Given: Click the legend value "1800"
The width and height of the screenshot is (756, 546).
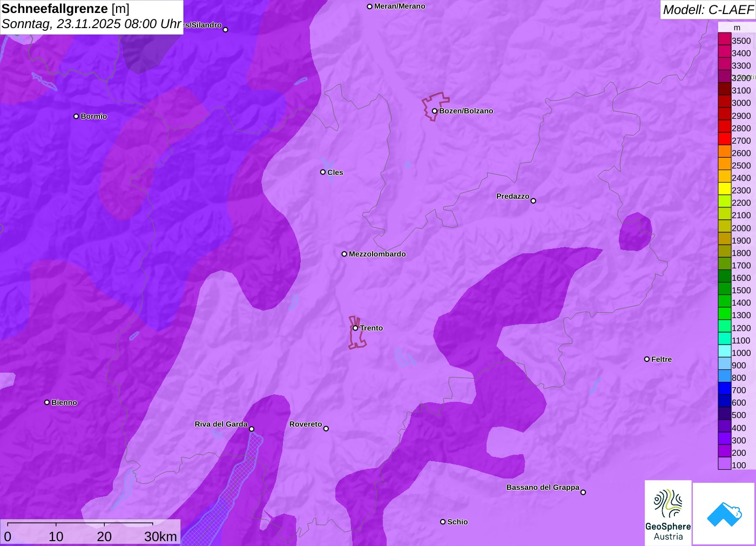Looking at the screenshot, I should click(741, 253).
